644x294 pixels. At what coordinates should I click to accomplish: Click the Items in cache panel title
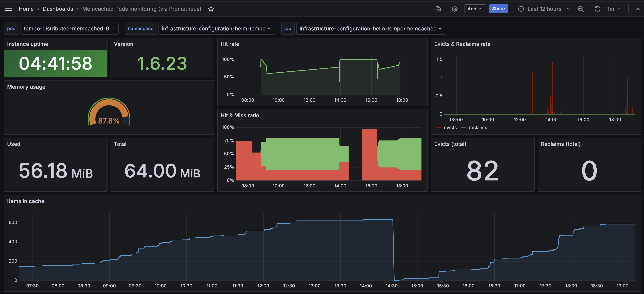(26, 201)
